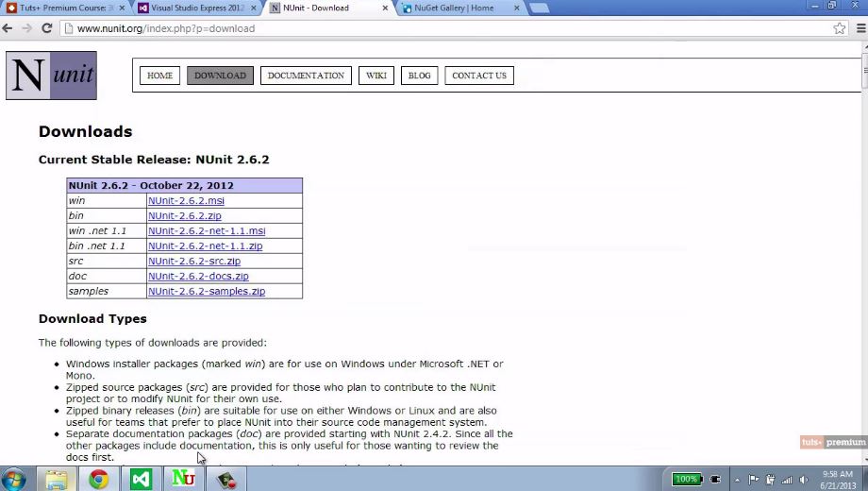Open the clock showing 9:58 AM
This screenshot has width=868, height=491.
[x=838, y=480]
